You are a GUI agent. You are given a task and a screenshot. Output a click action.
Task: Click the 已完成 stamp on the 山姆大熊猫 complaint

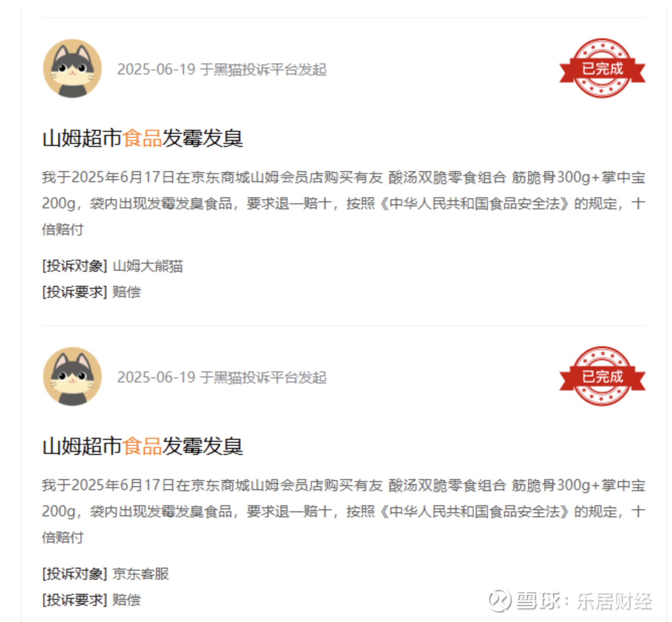coord(602,68)
